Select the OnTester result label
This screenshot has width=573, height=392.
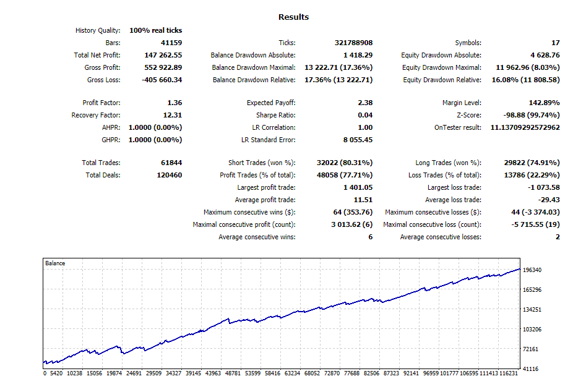click(458, 128)
